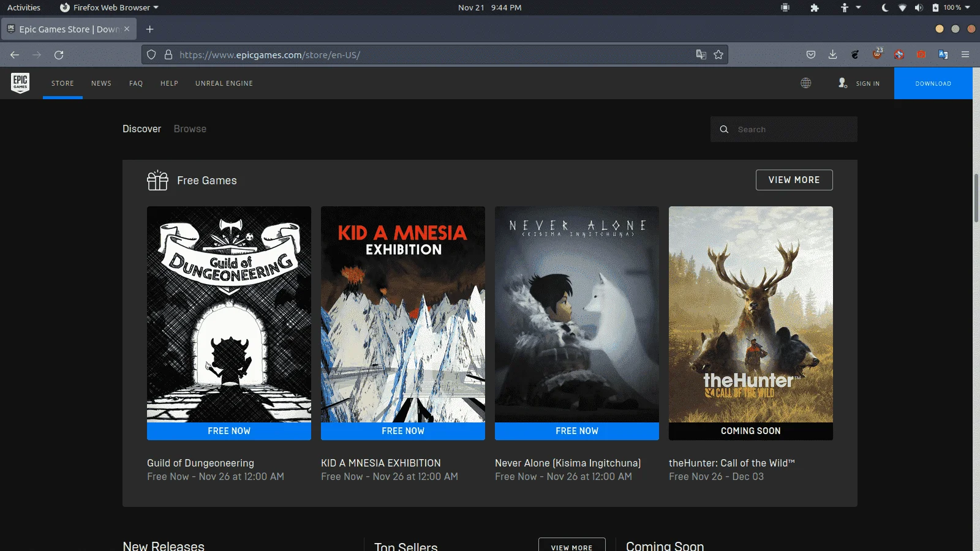Switch to the Discover tab
The image size is (980, 551).
pos(141,129)
